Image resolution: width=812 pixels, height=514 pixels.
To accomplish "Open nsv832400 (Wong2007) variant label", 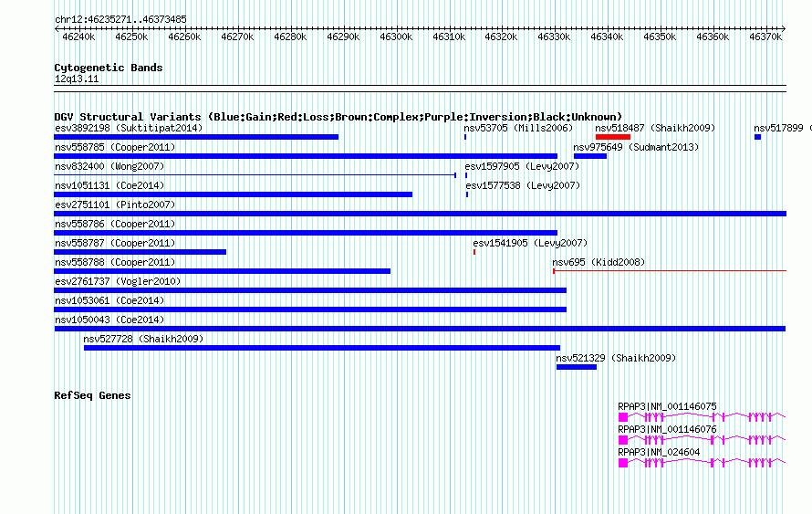I will [x=109, y=166].
